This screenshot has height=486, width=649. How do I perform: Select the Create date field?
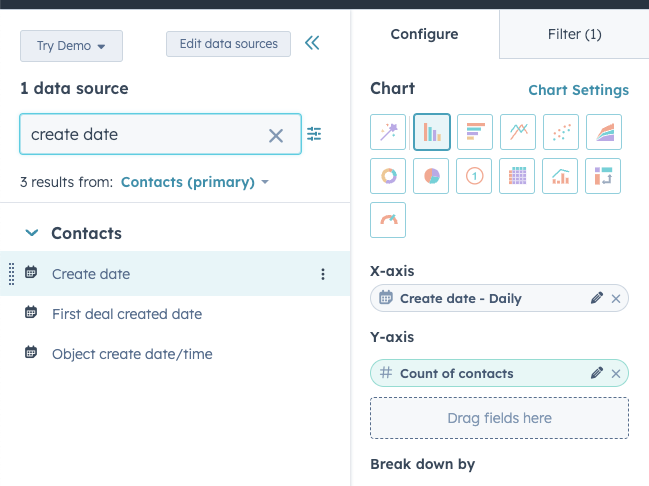[175, 274]
